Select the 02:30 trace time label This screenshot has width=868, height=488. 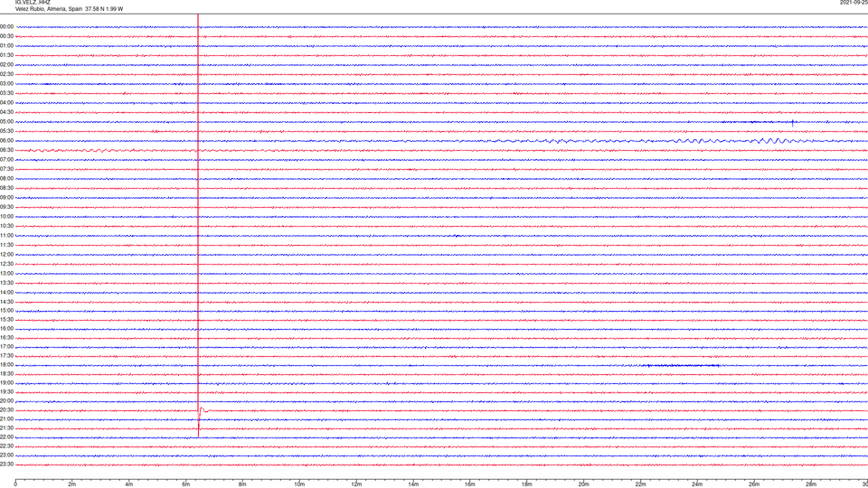pos(6,74)
